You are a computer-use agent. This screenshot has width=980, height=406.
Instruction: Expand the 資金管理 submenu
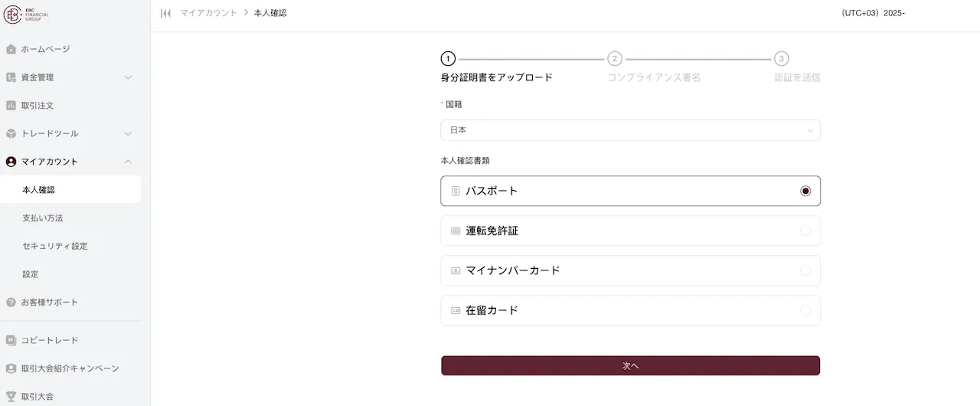[128, 77]
